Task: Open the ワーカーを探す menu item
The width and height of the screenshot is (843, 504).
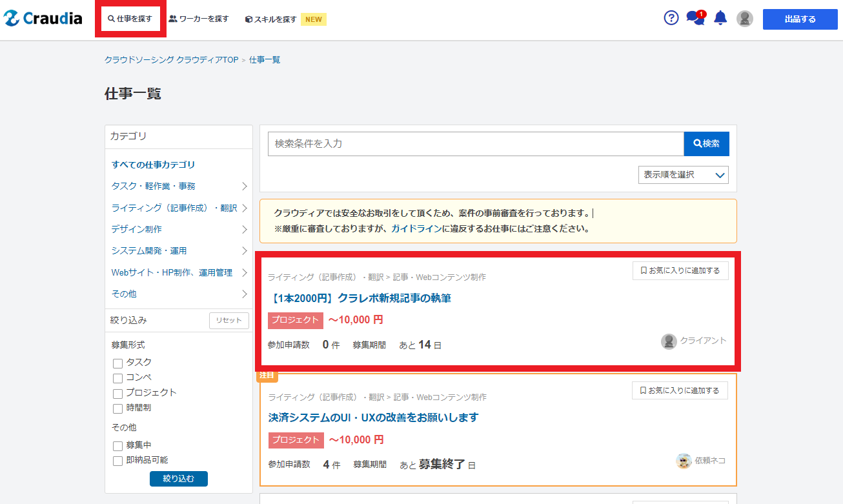Action: (x=199, y=19)
